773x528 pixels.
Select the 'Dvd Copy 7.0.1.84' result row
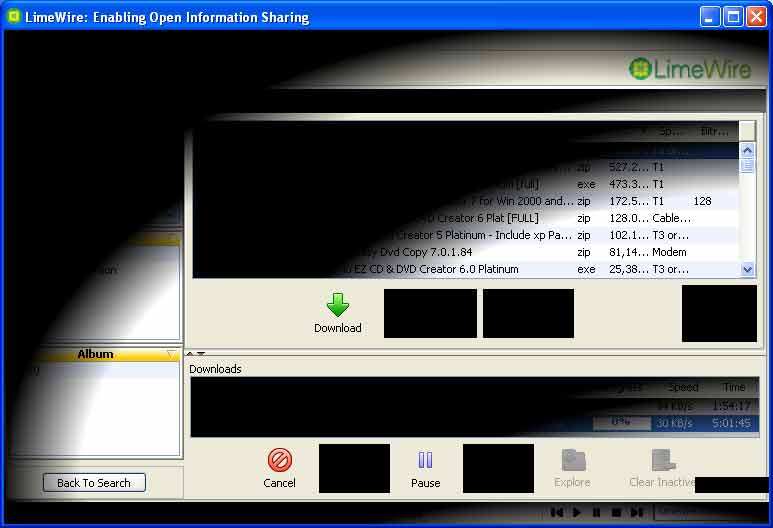coord(466,252)
